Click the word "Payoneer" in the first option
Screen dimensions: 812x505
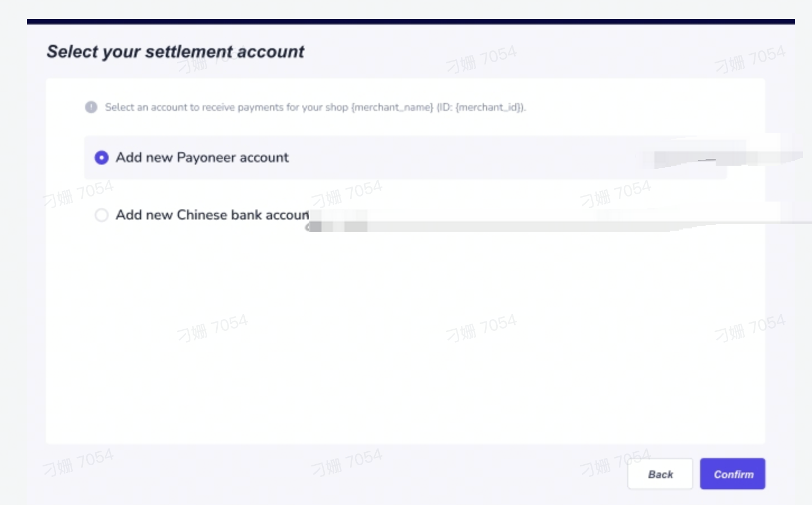(206, 158)
